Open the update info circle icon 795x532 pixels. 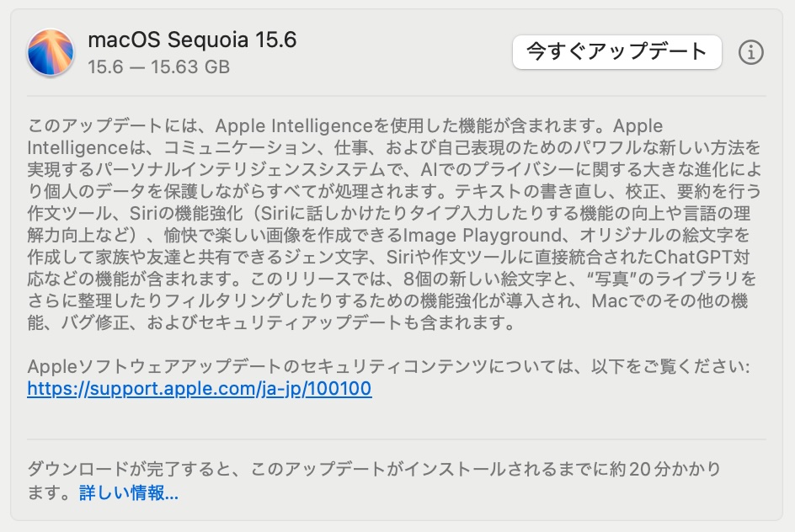click(x=751, y=52)
